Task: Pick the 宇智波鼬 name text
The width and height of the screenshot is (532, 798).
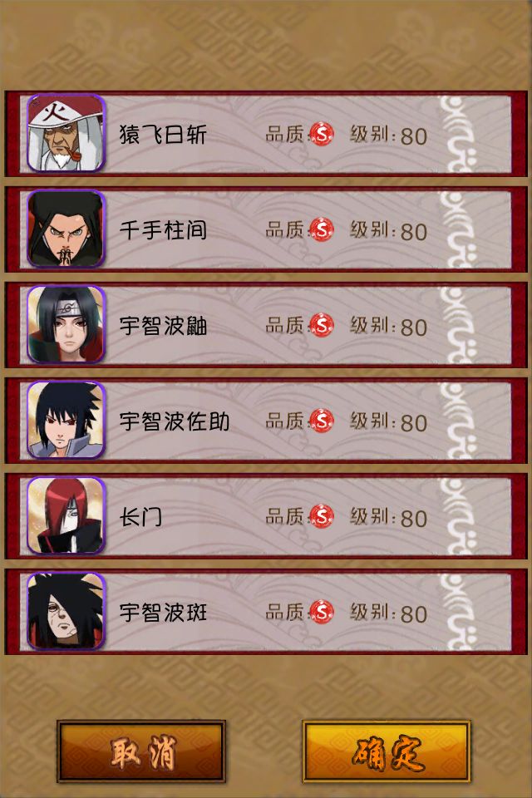Action: point(163,326)
